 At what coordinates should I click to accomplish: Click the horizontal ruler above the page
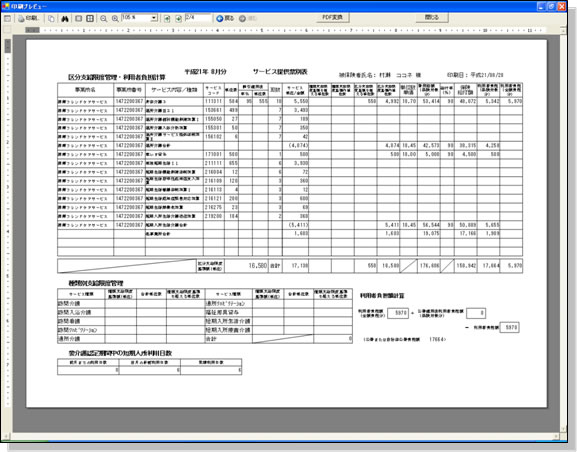[286, 30]
